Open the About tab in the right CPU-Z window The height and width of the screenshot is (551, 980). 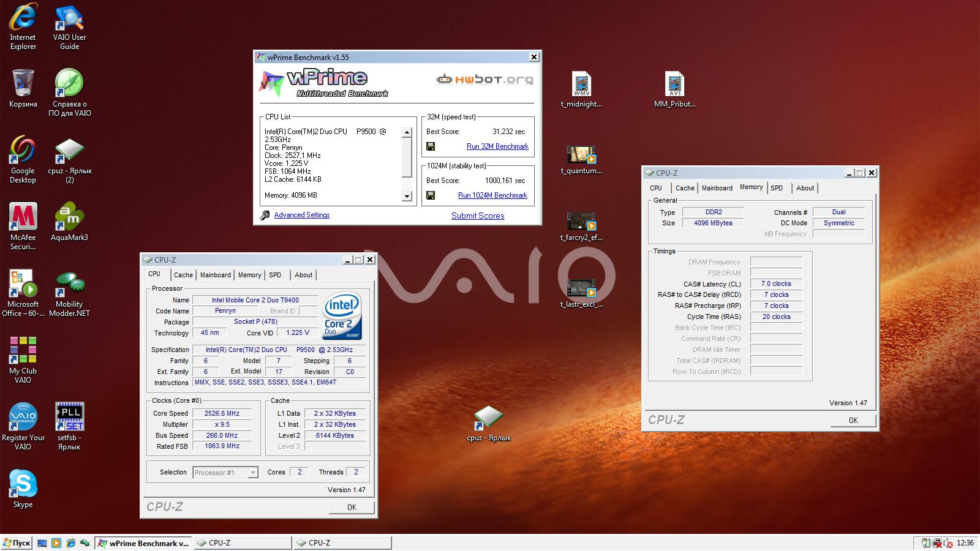[805, 189]
